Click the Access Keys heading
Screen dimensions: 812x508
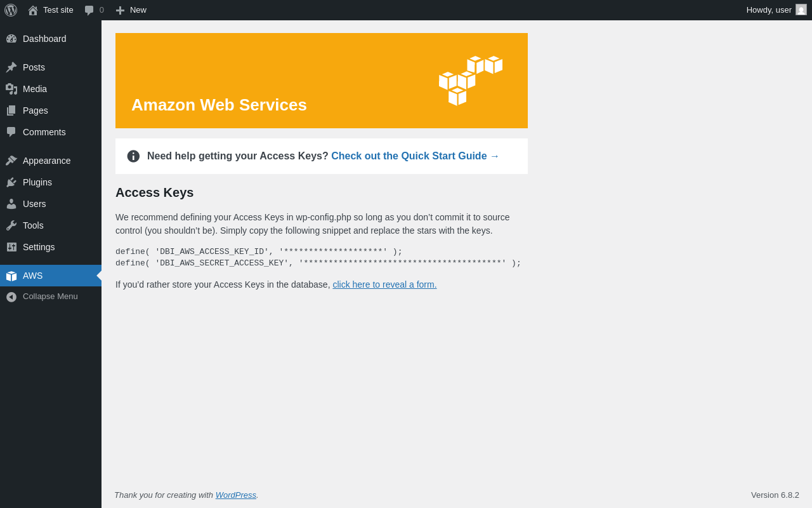[x=155, y=192]
